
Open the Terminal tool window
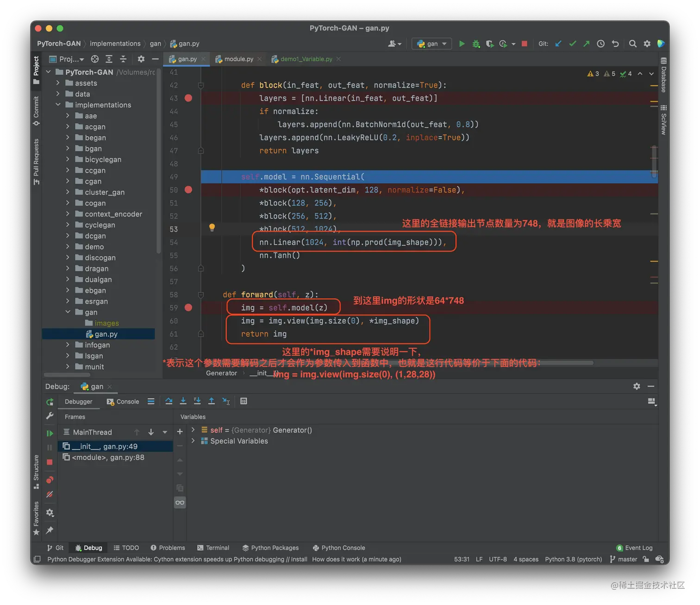(213, 548)
